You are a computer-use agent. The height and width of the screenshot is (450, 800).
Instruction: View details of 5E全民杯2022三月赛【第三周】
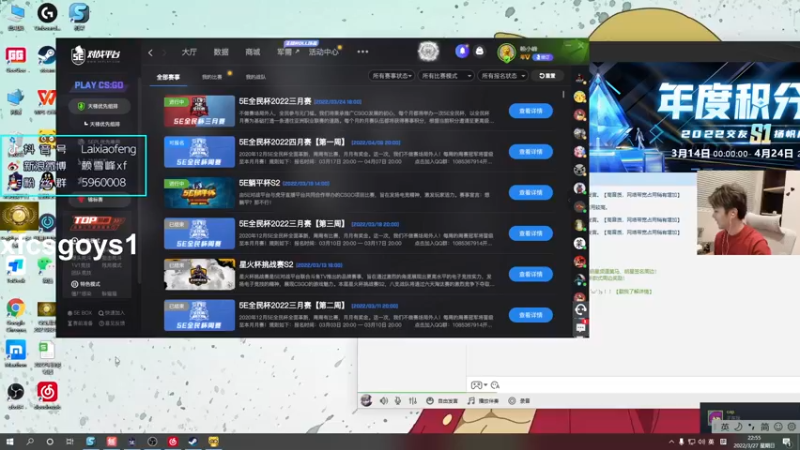(x=531, y=233)
